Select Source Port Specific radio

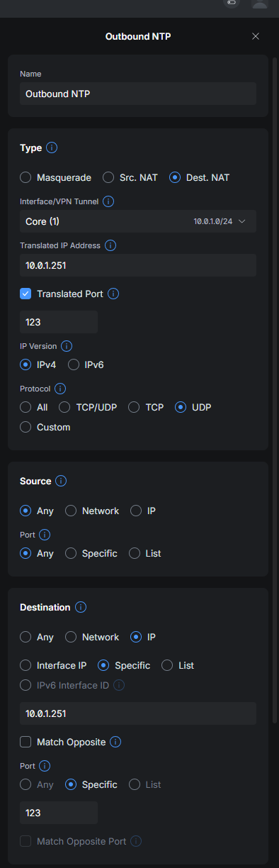click(71, 553)
